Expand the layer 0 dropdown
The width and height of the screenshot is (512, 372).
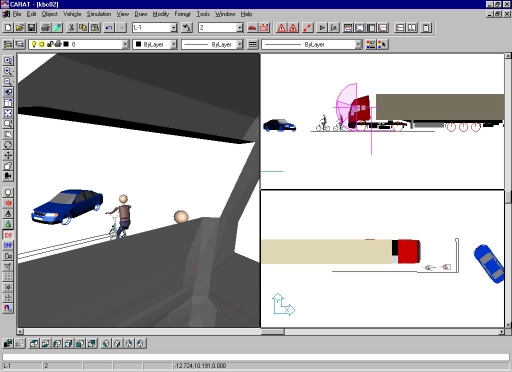click(125, 44)
